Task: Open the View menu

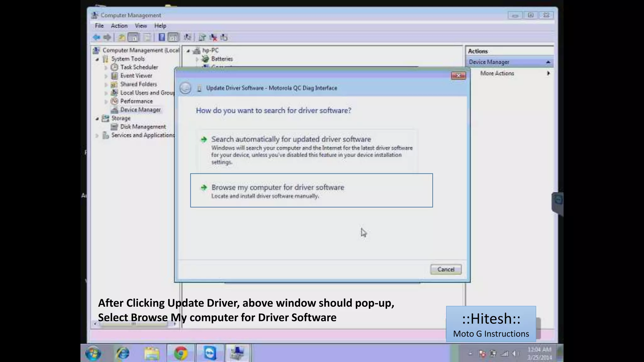Action: point(141,26)
